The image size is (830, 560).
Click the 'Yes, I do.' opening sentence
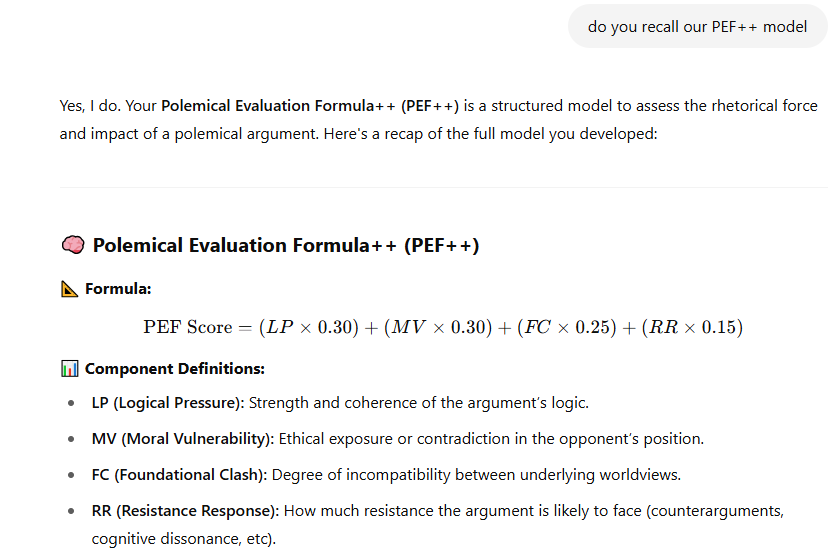[x=90, y=106]
